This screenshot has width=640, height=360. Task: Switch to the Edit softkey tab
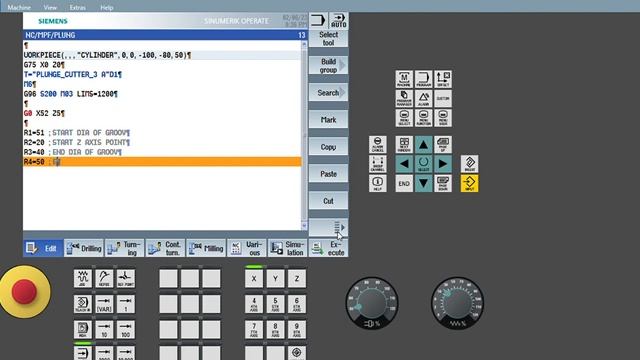click(x=43, y=248)
